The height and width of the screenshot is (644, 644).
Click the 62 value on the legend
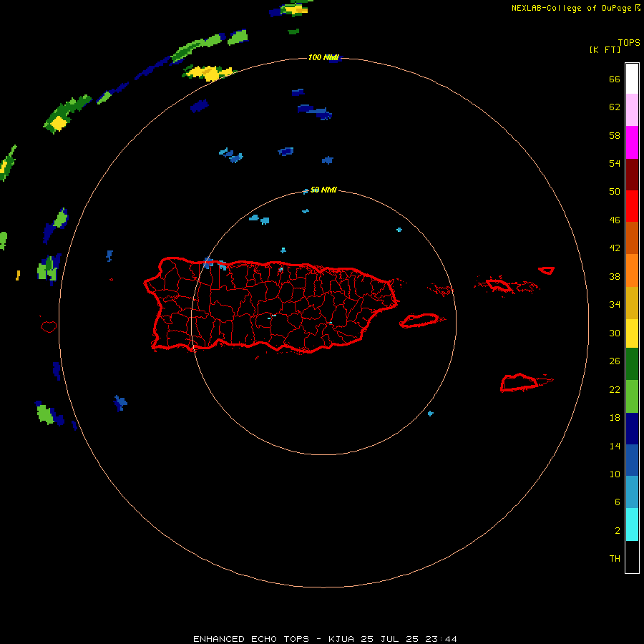(x=615, y=107)
